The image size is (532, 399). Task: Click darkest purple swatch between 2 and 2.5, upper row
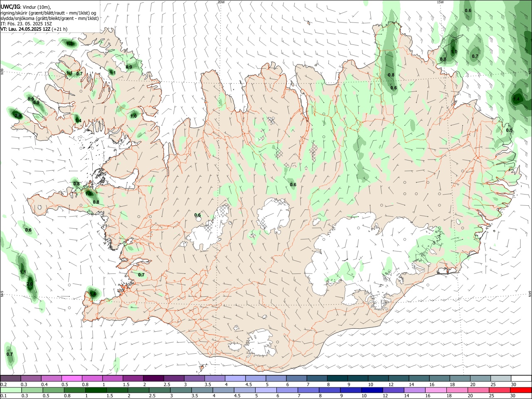tap(153, 379)
